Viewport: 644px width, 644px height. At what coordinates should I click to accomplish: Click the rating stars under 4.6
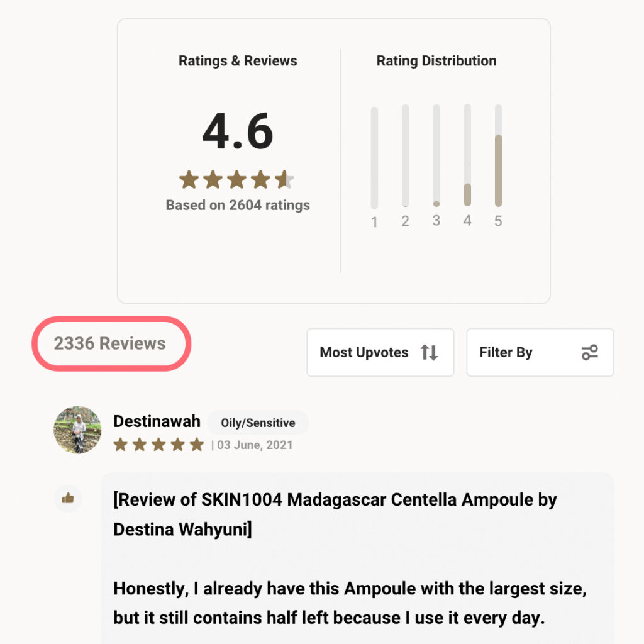[x=236, y=180]
